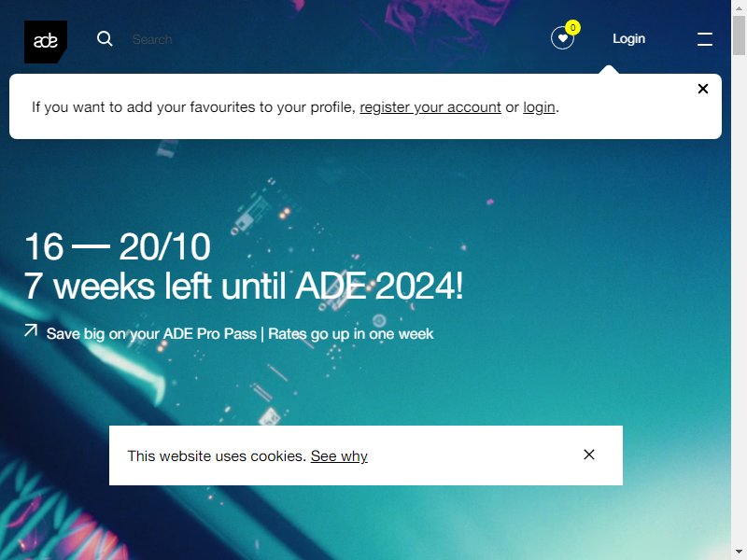Dismiss the cookie banner with its X
Viewport: 747px width, 560px height.
(x=589, y=455)
